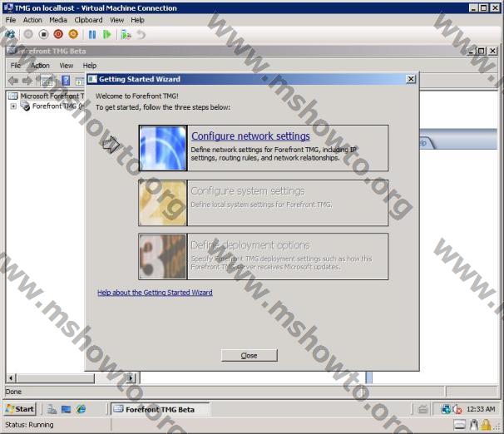The image size is (504, 434).
Task: Click the mouse icon in the VM status bar
Action: point(474,425)
